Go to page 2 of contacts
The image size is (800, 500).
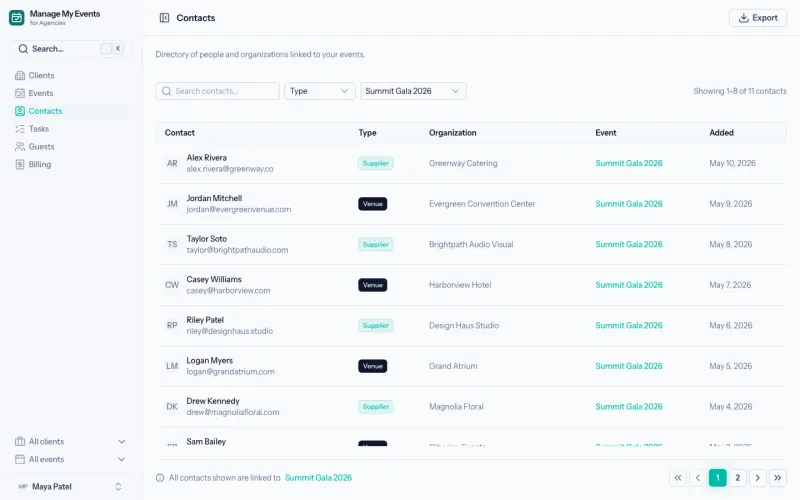coord(737,478)
